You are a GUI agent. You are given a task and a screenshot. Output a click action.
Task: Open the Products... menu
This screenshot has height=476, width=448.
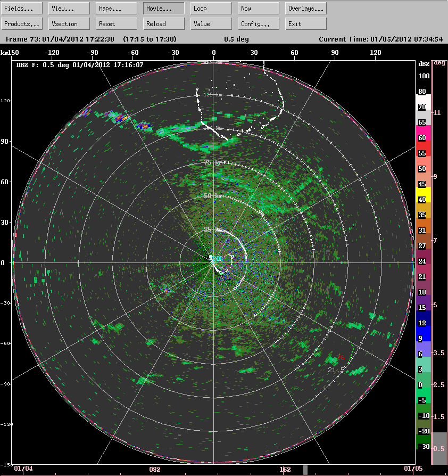21,23
